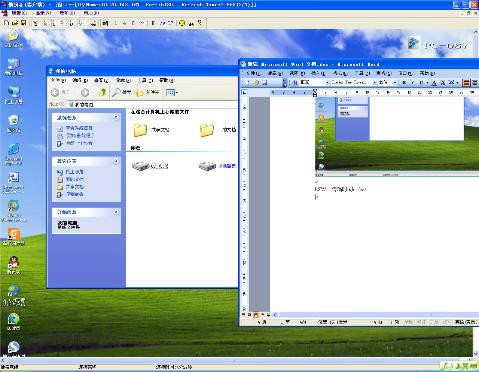
Task: Click the yellow smiley icon in the top toolbar
Action: pos(182,23)
